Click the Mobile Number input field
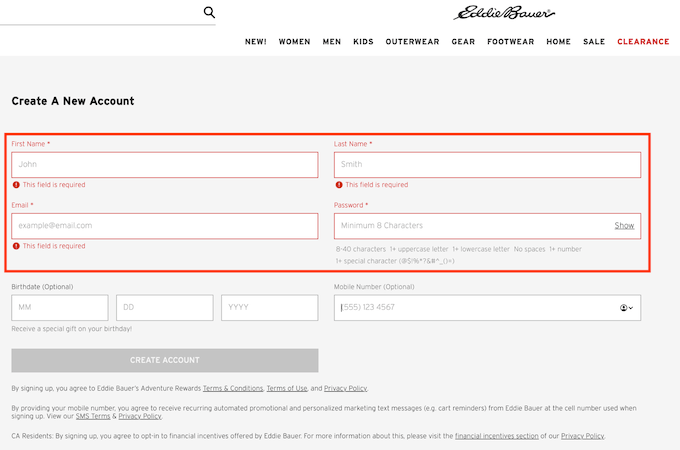 tap(487, 308)
